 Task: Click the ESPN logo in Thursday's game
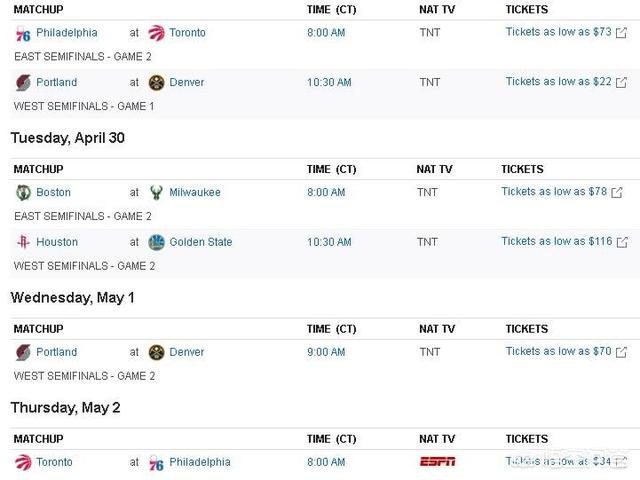coord(438,462)
